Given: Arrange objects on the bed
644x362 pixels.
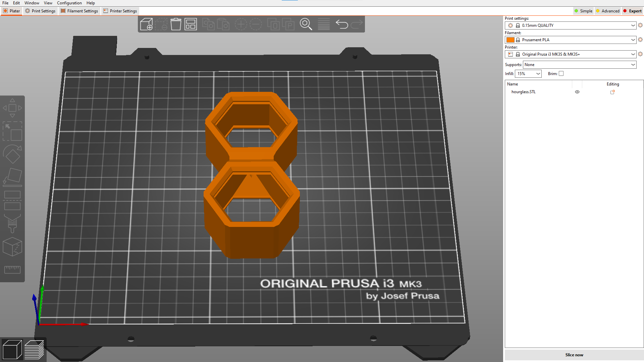Looking at the screenshot, I should (191, 24).
